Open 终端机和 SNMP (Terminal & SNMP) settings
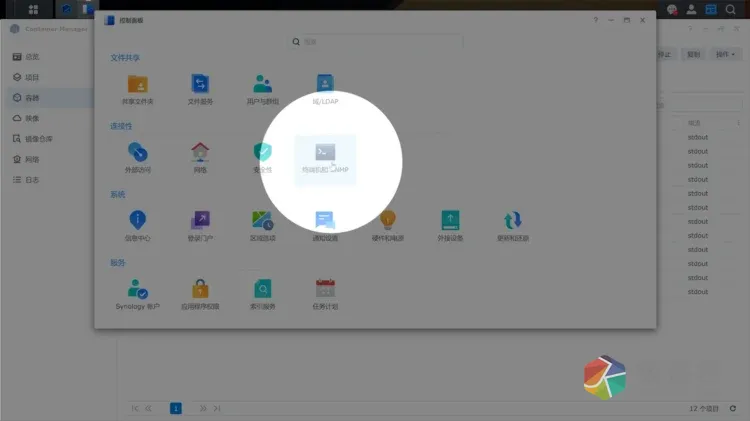750x421 pixels. 325,156
